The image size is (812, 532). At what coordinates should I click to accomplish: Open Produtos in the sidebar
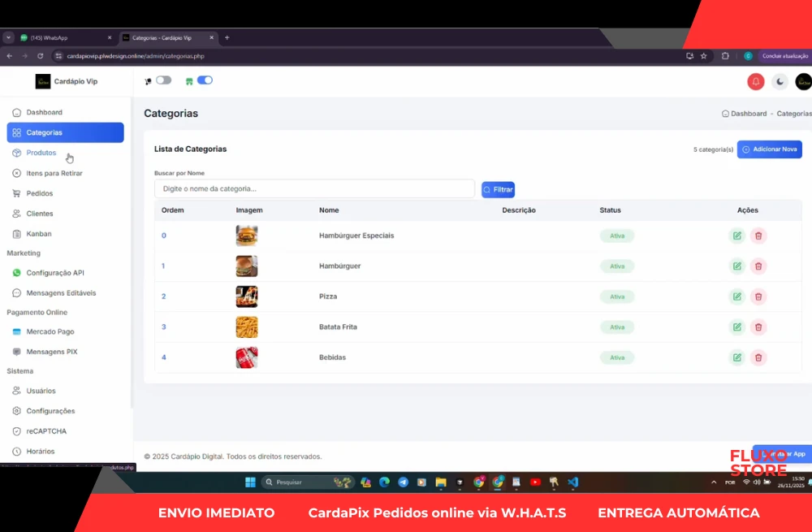tap(41, 153)
